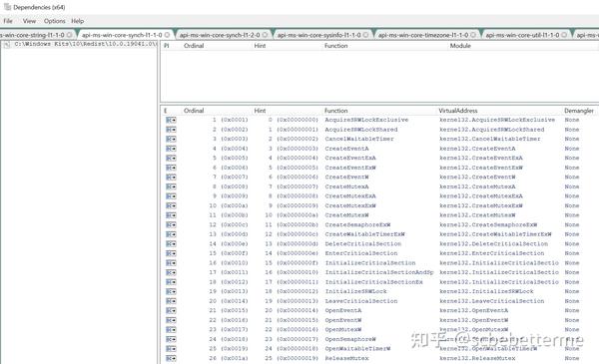This screenshot has width=599, height=364.
Task: Click export icon beside ReleaseMutex
Action: click(x=171, y=358)
